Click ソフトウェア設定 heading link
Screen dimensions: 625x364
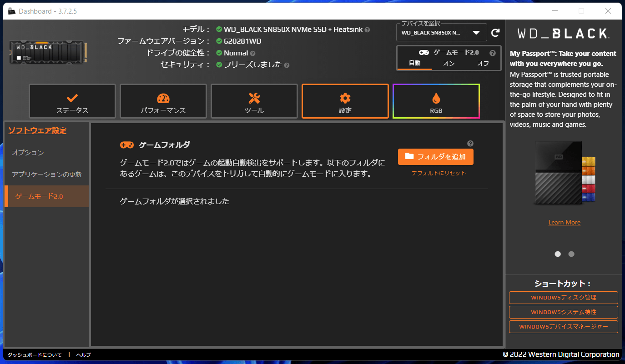pyautogui.click(x=37, y=130)
